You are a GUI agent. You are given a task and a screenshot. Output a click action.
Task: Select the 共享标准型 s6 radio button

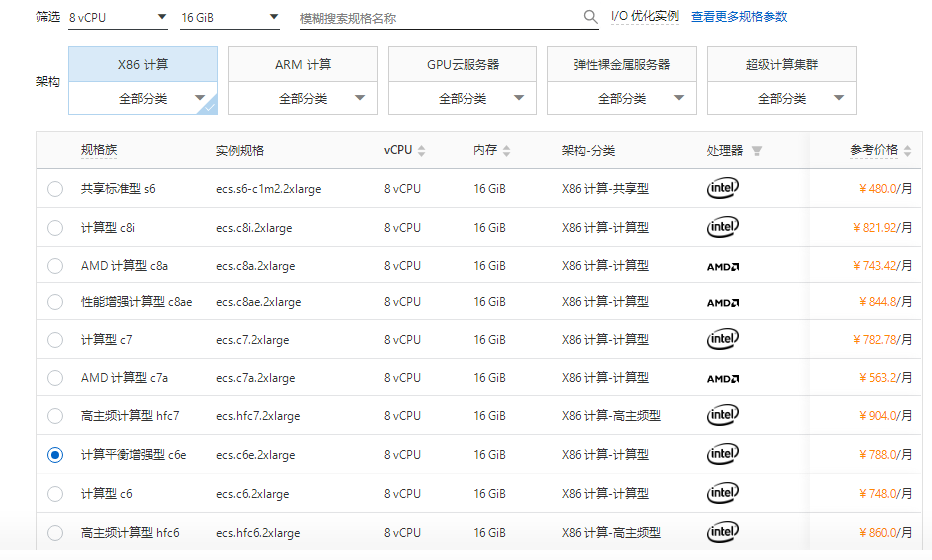(55, 189)
